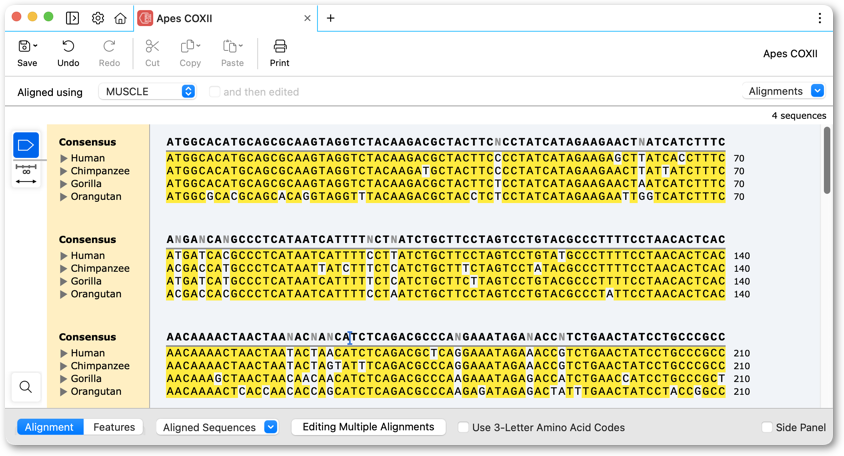Screen dimensions: 844x456
Task: Select the Apes COXII document tab
Action: (x=225, y=18)
